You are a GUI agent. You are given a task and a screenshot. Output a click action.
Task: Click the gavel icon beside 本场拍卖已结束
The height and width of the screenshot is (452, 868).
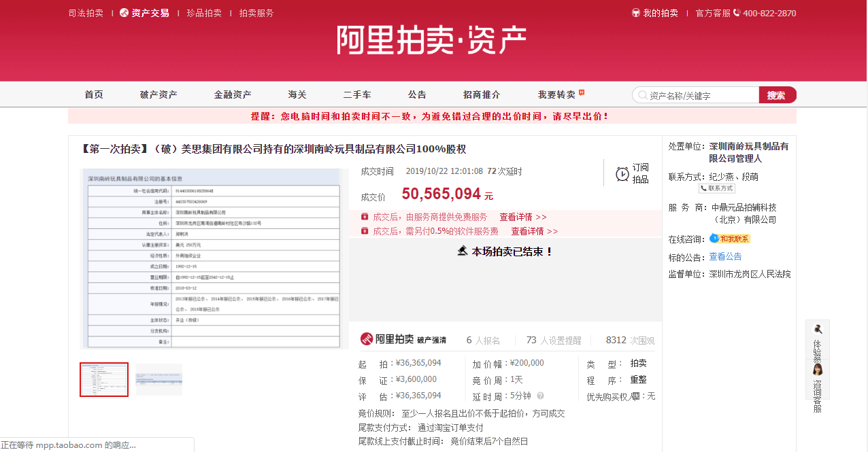[463, 251]
